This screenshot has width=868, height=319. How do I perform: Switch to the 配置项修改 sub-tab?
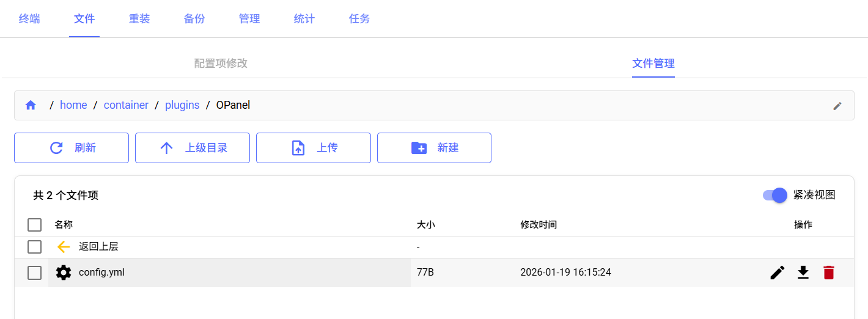[221, 64]
